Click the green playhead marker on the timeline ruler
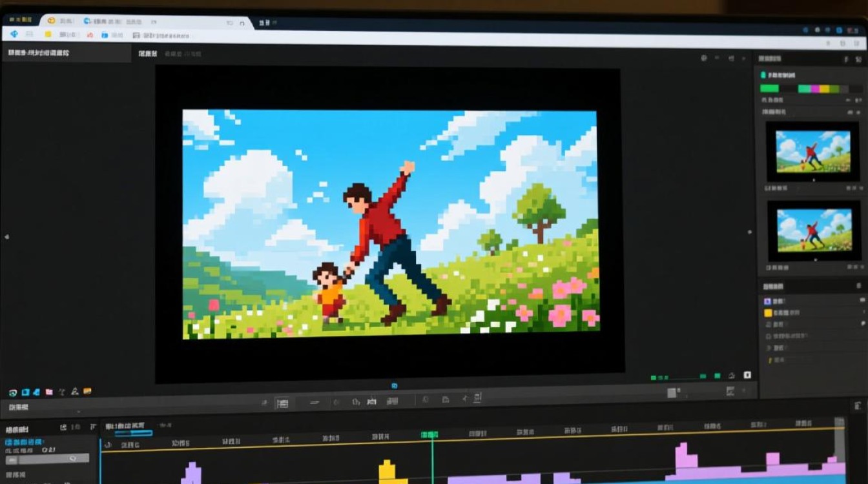The height and width of the screenshot is (484, 868). (x=429, y=435)
